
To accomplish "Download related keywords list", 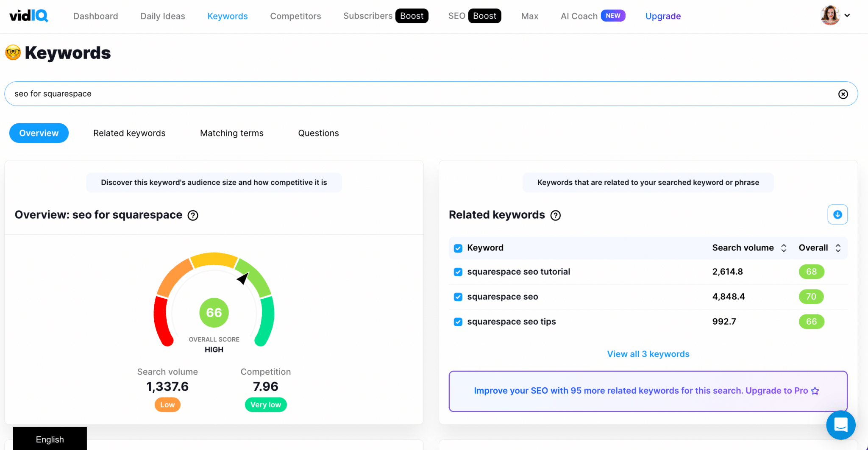I will click(x=837, y=214).
